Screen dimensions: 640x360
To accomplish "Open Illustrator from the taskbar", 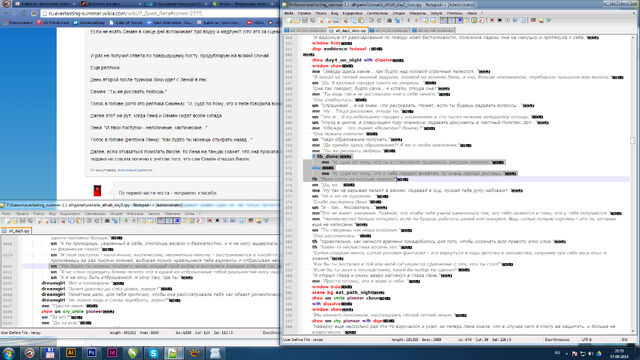I will 71,353.
